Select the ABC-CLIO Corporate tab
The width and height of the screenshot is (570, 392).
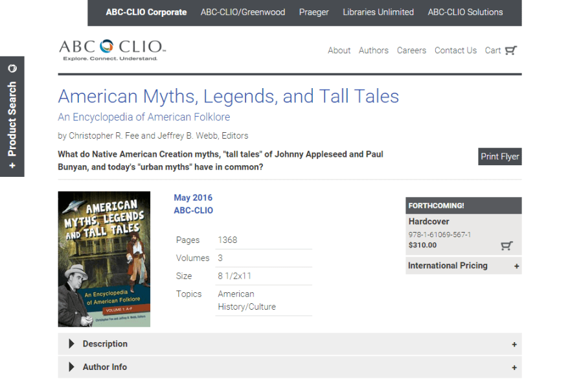(146, 12)
